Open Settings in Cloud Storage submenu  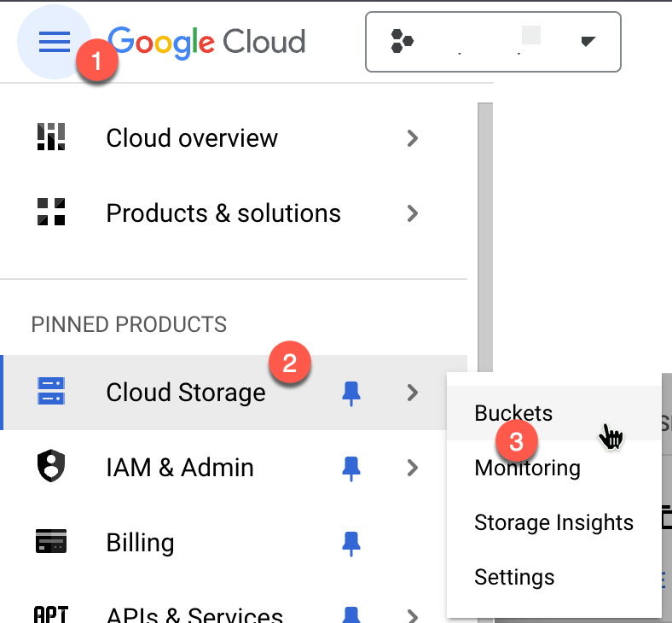[514, 577]
